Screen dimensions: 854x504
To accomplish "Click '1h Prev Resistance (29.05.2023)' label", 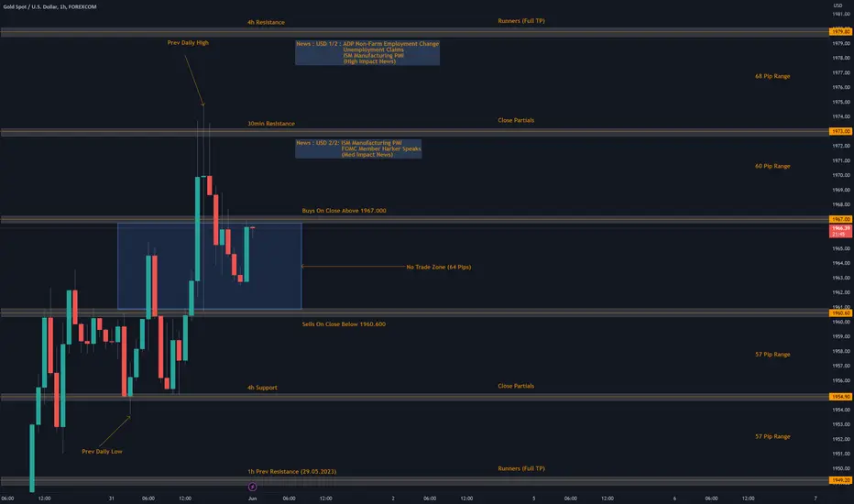I will click(x=292, y=471).
